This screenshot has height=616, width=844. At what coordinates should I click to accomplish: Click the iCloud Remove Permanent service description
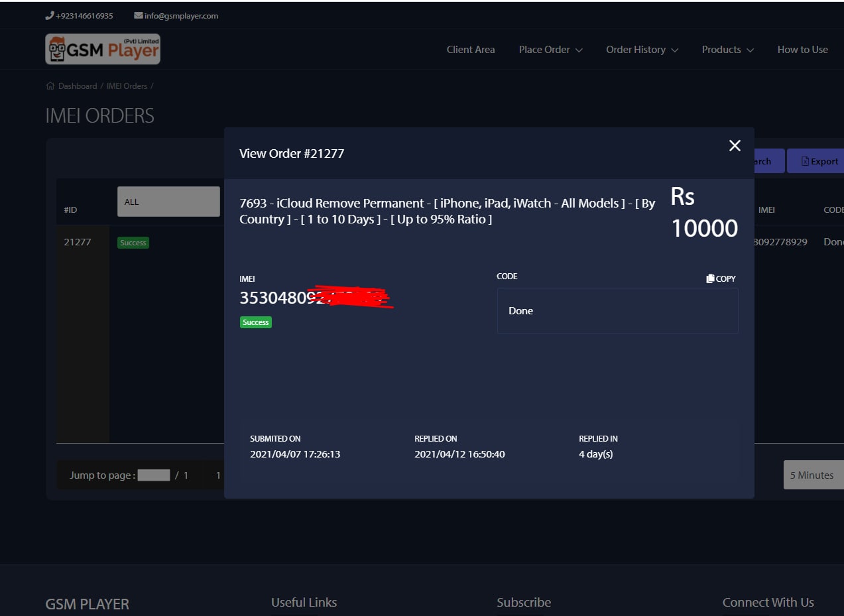click(x=448, y=211)
